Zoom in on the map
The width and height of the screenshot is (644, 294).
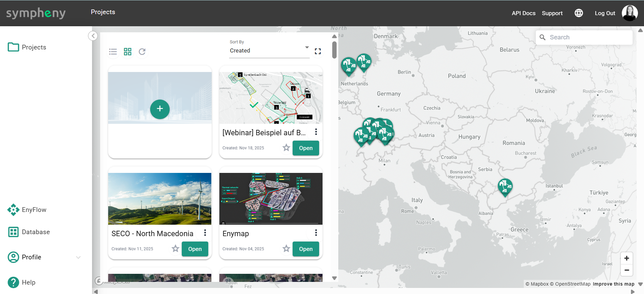pyautogui.click(x=627, y=258)
